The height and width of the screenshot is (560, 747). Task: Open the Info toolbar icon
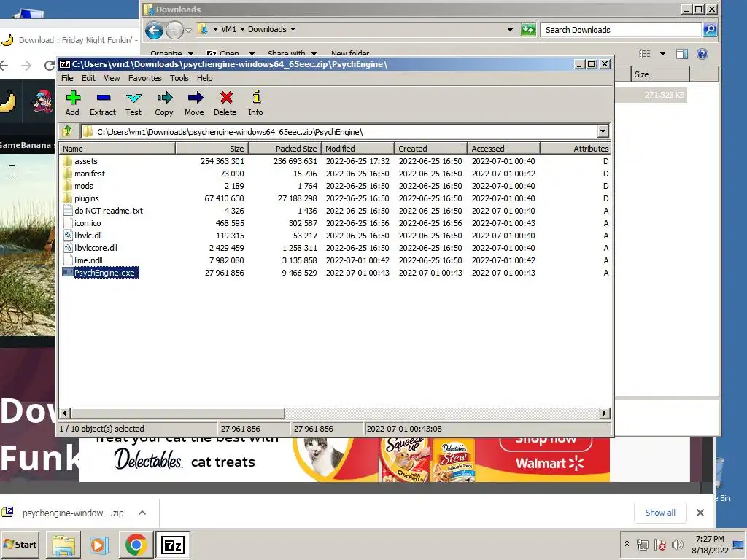[x=256, y=104]
